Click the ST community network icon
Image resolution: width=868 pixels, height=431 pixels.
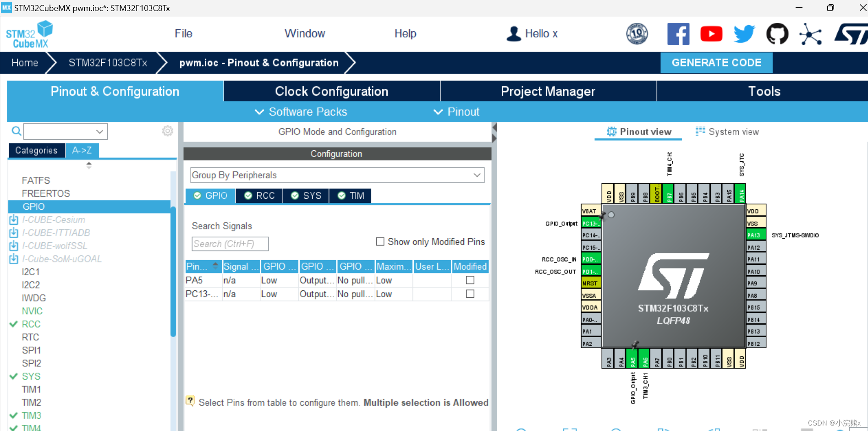pos(810,34)
